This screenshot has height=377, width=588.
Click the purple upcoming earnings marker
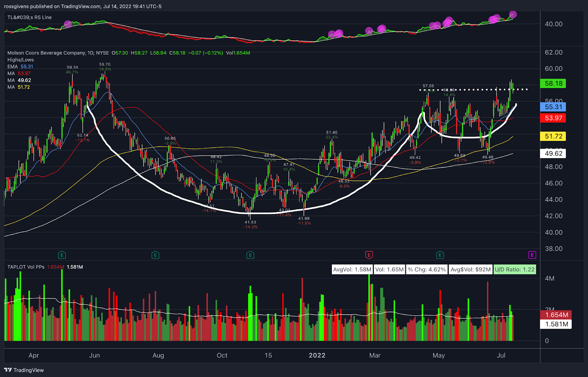coord(532,255)
